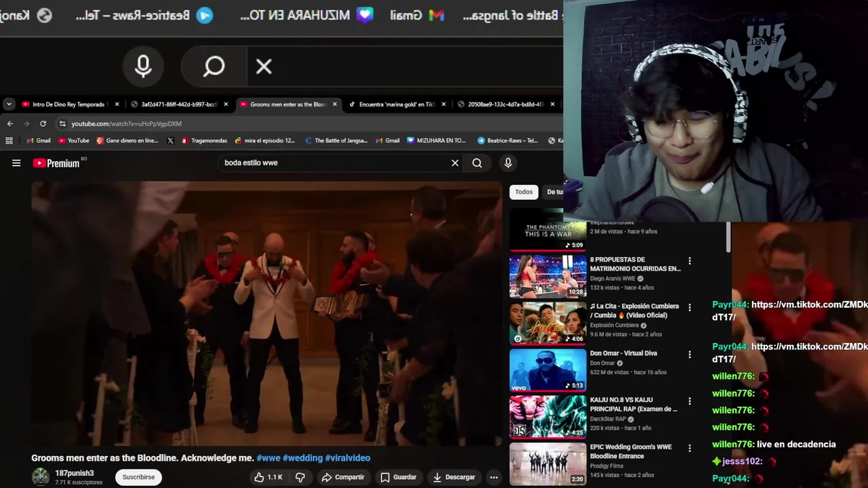
Task: Open the '8 PROPUESTAS DE MATRIMONIO' thumbnail
Action: click(548, 277)
